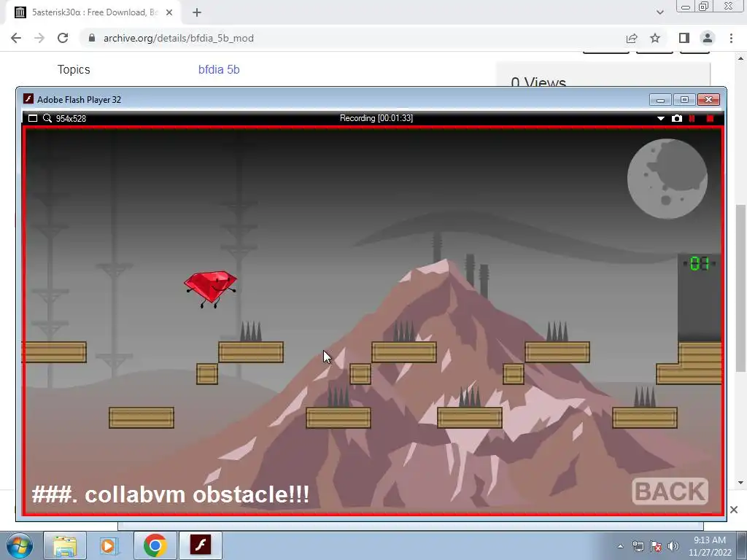
Task: Click the volume speaker tray icon
Action: click(x=673, y=546)
